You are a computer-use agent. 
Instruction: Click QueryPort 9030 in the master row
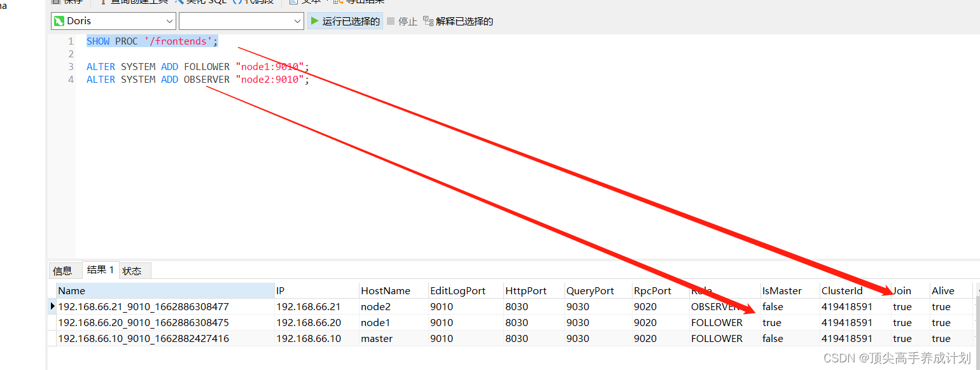(x=598, y=338)
